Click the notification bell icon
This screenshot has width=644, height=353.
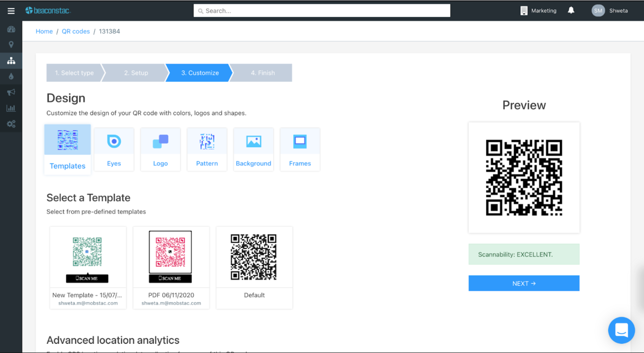click(x=571, y=10)
